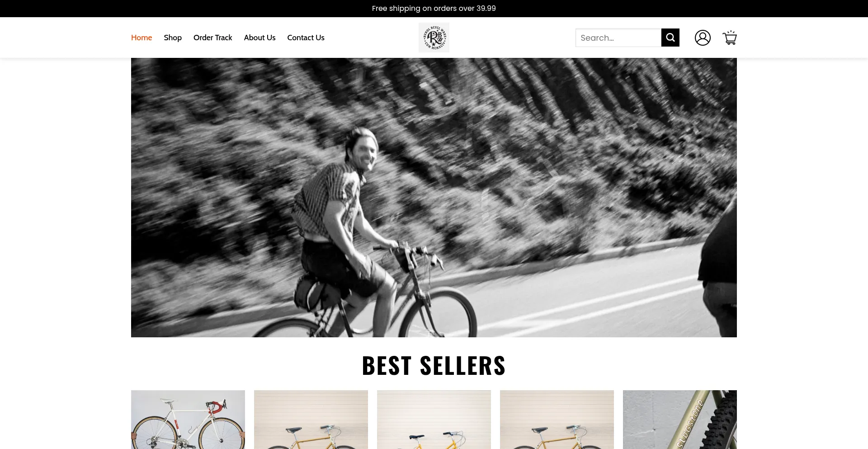Image resolution: width=868 pixels, height=449 pixels.
Task: Click the cyclist hero banner image
Action: click(434, 198)
